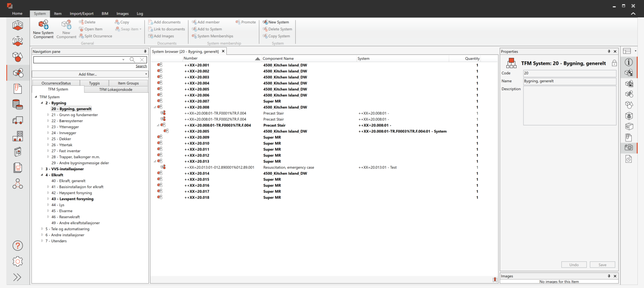Click the New System Component icon
Viewport: 644px width, 288px height.
pos(43,25)
